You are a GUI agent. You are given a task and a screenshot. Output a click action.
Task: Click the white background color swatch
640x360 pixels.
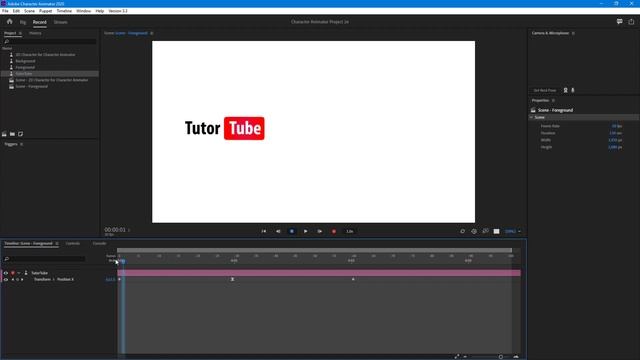[496, 231]
